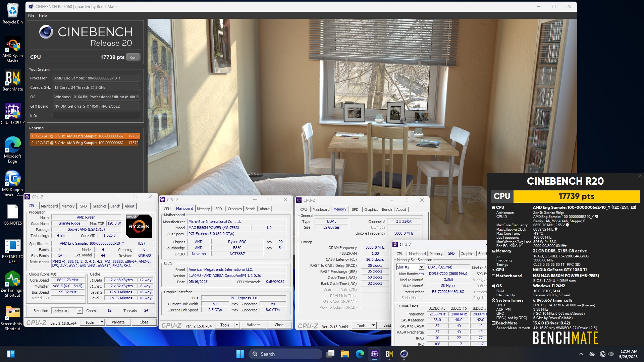644x362 pixels.
Task: Open Slot #2 memory slot dropdown
Action: click(x=410, y=267)
